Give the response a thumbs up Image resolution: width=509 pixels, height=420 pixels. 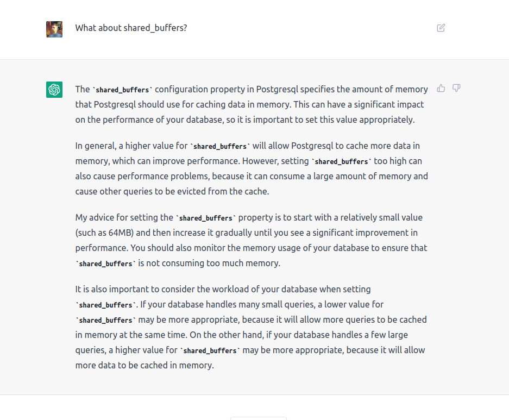pyautogui.click(x=441, y=88)
